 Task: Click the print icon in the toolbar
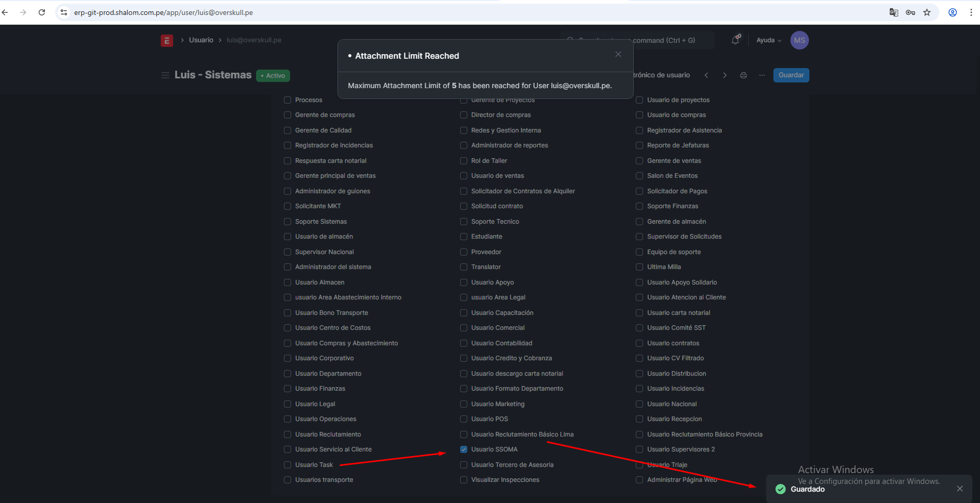(x=743, y=75)
